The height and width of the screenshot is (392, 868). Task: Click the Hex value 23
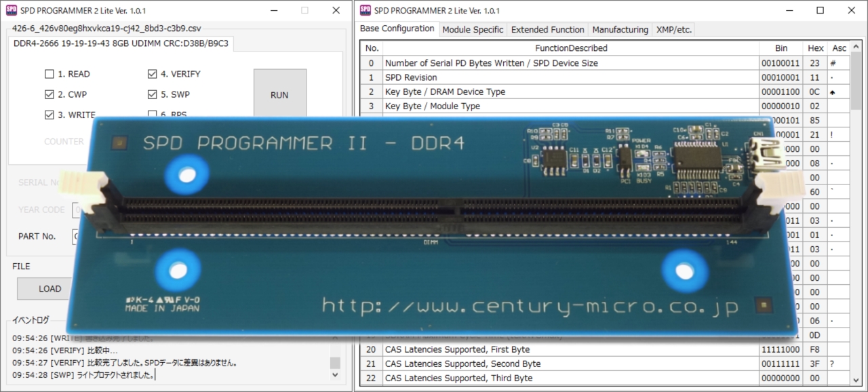click(x=816, y=63)
